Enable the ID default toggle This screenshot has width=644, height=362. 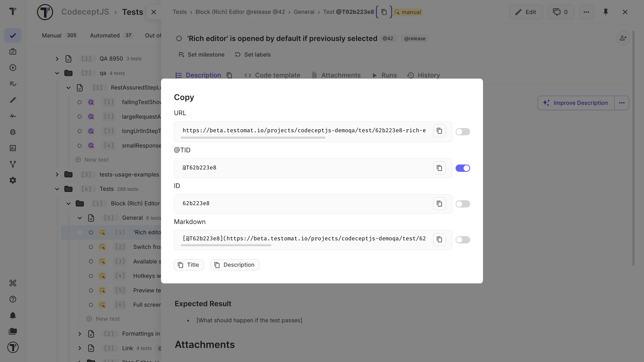point(463,204)
